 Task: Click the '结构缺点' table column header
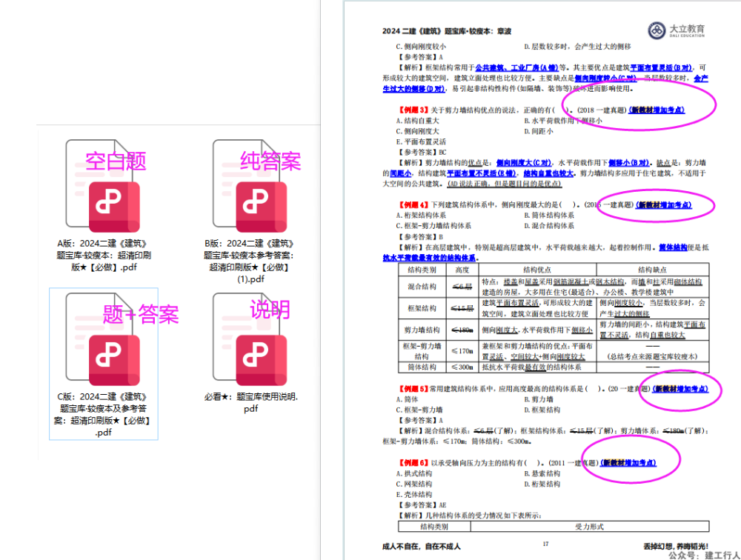coord(653,270)
